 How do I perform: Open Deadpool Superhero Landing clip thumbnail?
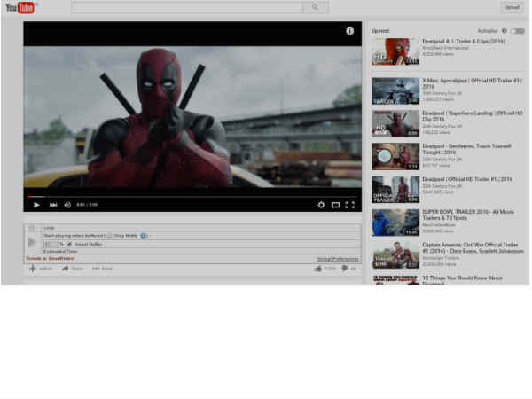395,123
